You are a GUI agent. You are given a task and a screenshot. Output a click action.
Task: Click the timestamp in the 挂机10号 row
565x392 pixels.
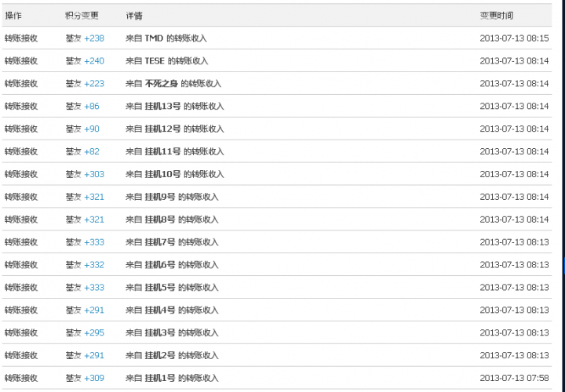(514, 174)
